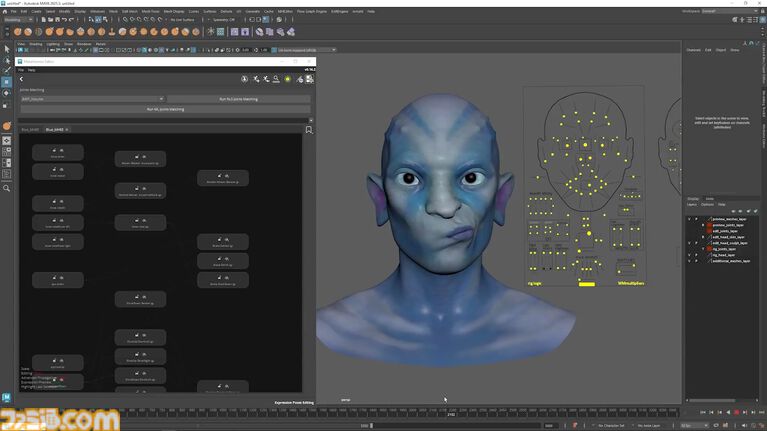Image resolution: width=767 pixels, height=431 pixels.
Task: Toggle visibility V of edit_head_sculpt_layer
Action: click(690, 243)
